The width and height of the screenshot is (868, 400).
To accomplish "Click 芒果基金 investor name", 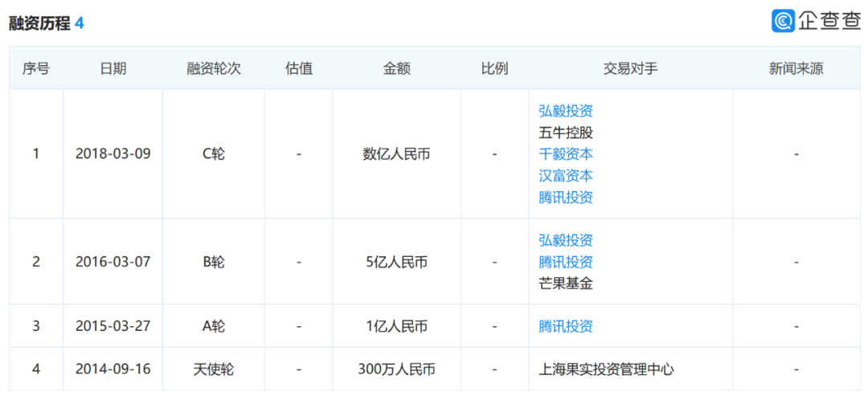I will pos(565,284).
